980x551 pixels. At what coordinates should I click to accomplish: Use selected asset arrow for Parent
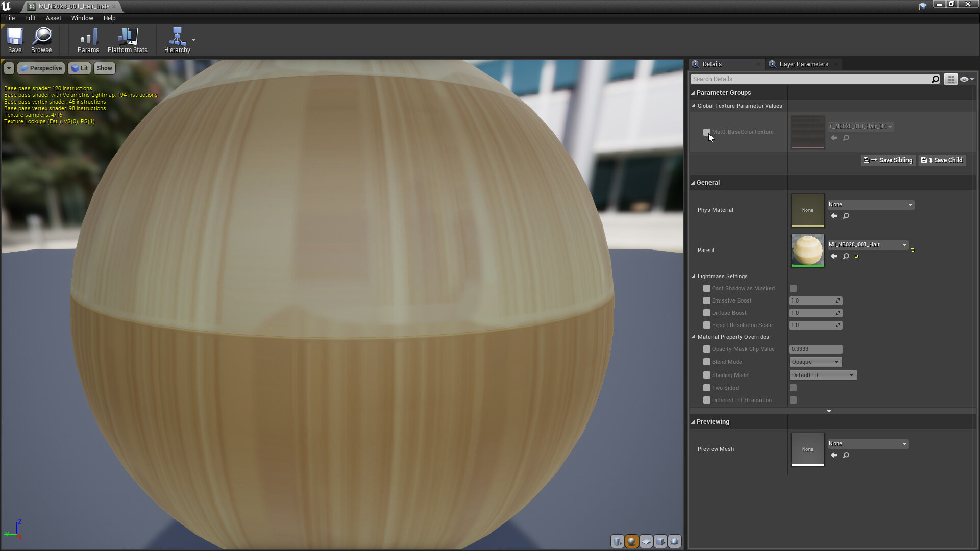834,257
